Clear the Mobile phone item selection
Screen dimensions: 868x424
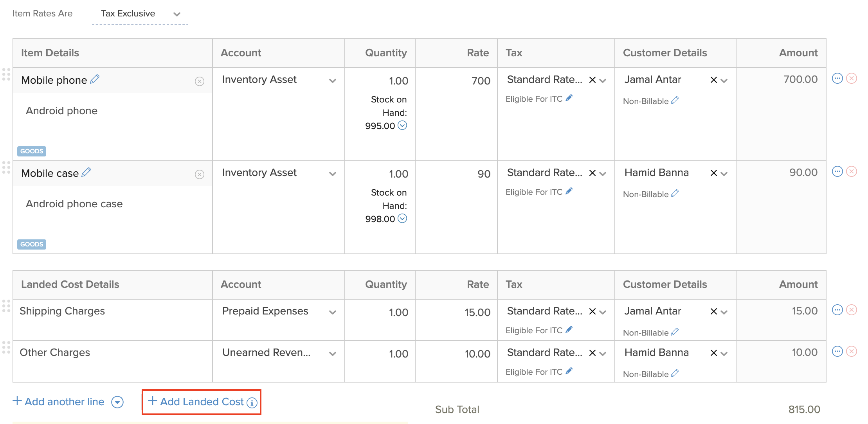[200, 81]
